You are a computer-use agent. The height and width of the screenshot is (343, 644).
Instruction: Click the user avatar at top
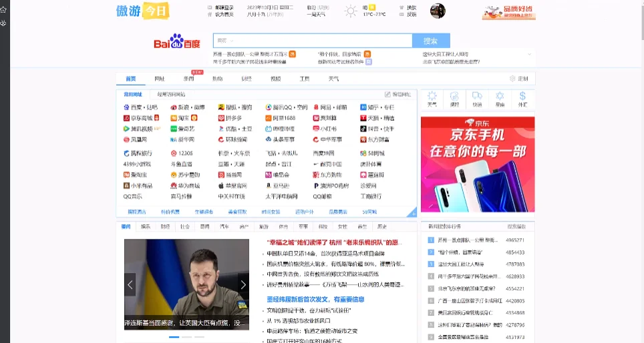click(x=438, y=11)
